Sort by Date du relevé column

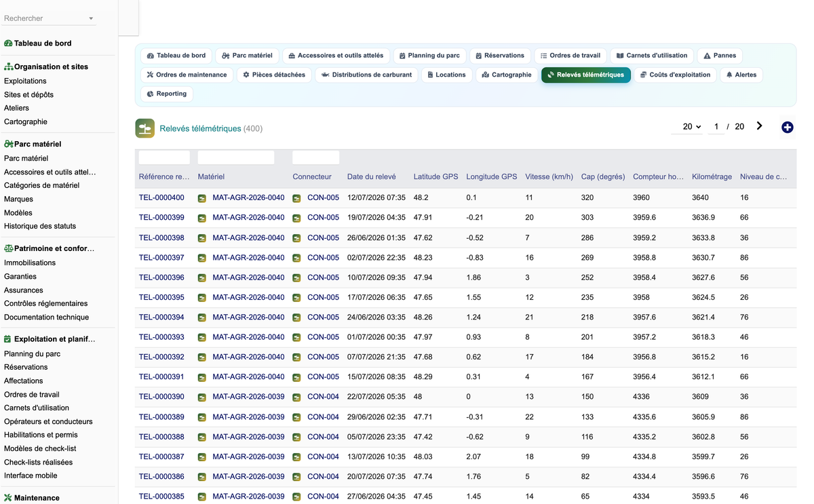coord(372,177)
